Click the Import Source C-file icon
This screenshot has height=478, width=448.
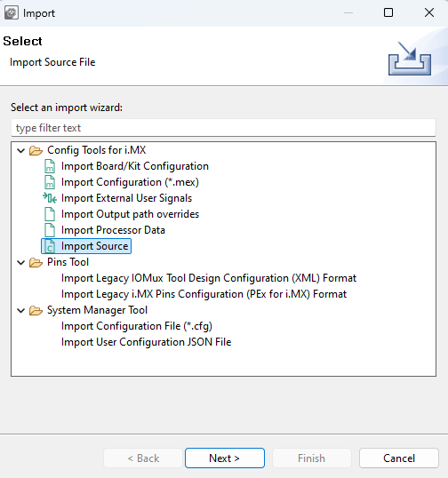tap(50, 246)
